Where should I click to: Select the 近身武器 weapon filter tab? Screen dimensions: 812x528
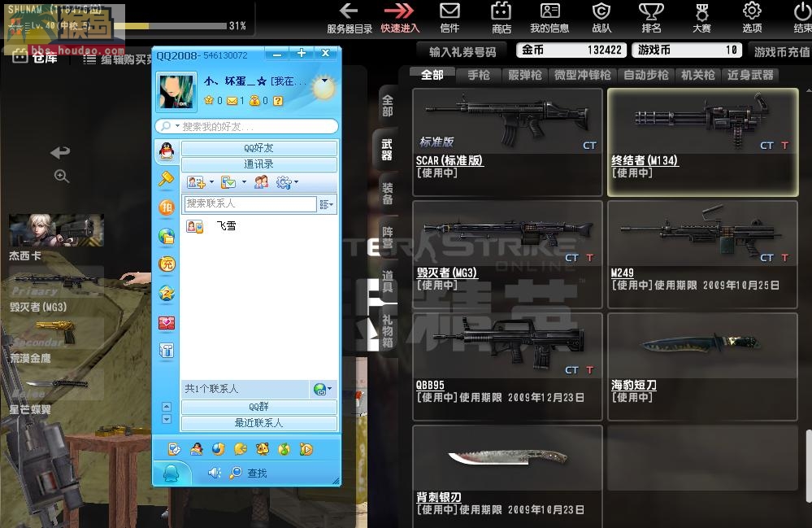point(750,75)
